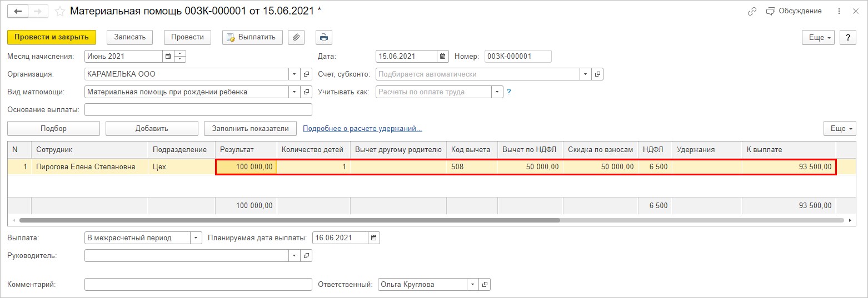Click the Результат column header
This screenshot has width=868, height=298.
click(246, 150)
